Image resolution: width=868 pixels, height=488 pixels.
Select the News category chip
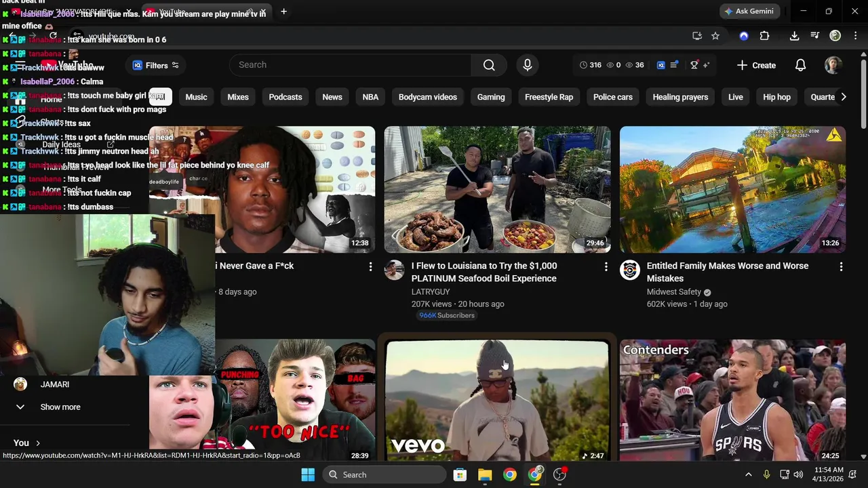(332, 97)
